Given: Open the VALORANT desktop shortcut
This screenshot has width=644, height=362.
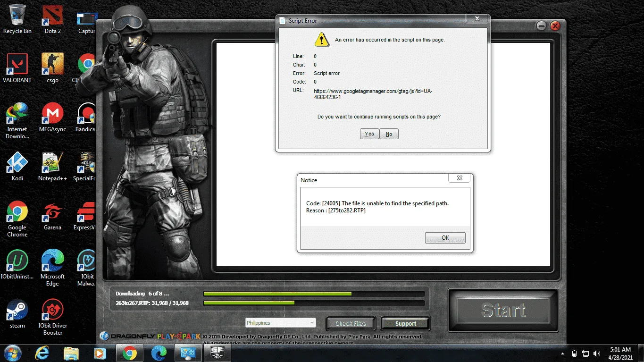Looking at the screenshot, I should (17, 68).
